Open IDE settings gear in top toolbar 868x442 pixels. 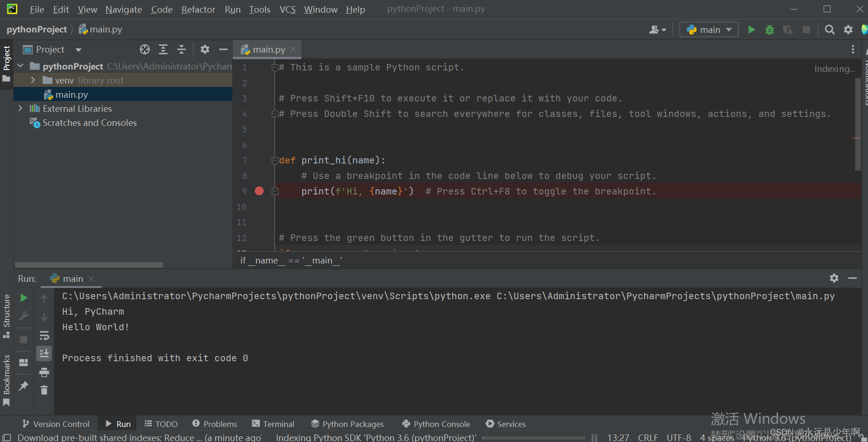click(848, 30)
